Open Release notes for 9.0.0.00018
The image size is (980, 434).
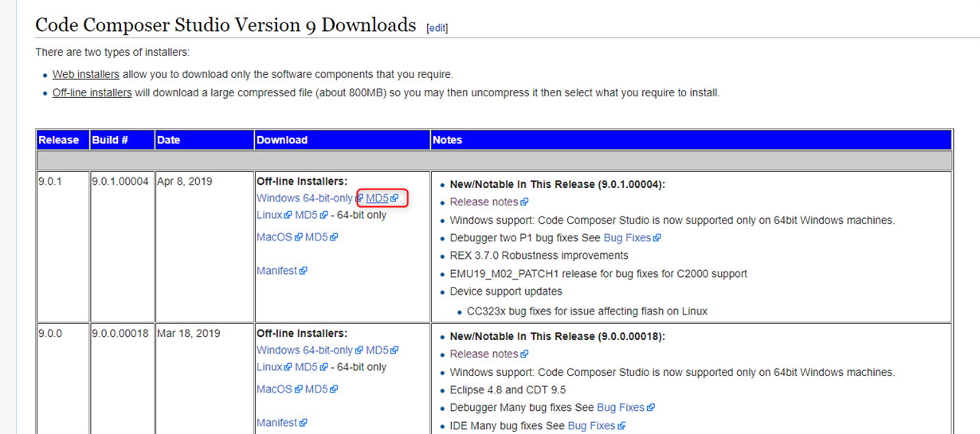point(484,354)
